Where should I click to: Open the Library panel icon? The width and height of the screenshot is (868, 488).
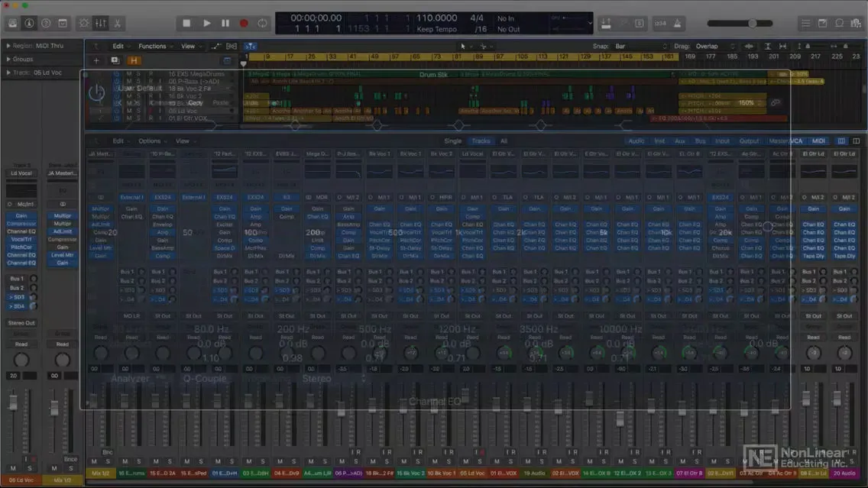12,23
